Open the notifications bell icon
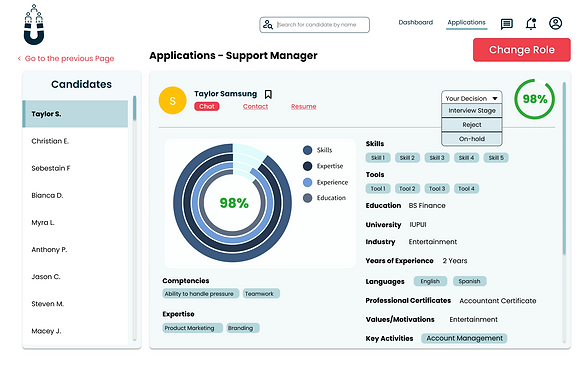586x373 pixels. [x=531, y=24]
